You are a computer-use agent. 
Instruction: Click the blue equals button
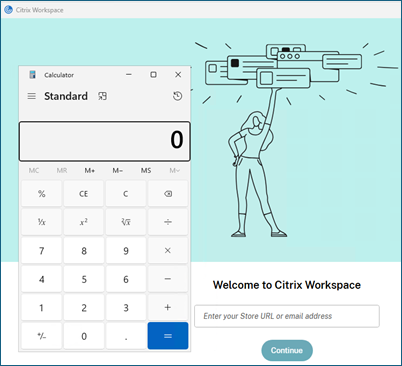tap(168, 336)
